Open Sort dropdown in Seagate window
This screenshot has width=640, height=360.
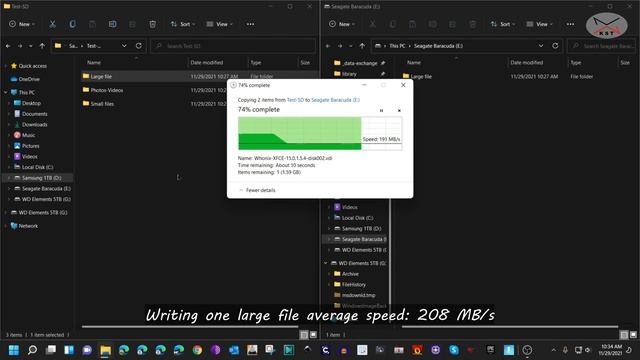503,24
